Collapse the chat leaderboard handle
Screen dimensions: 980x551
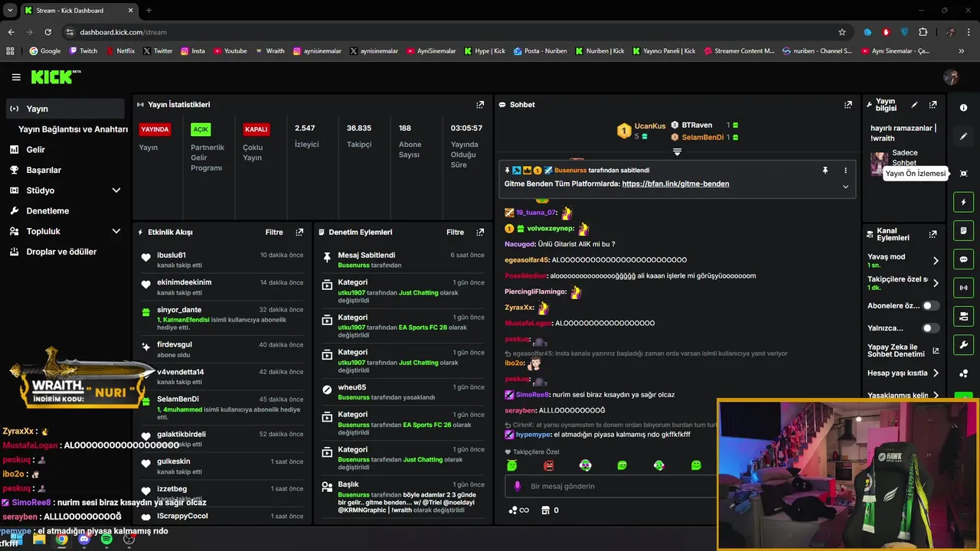click(x=677, y=152)
